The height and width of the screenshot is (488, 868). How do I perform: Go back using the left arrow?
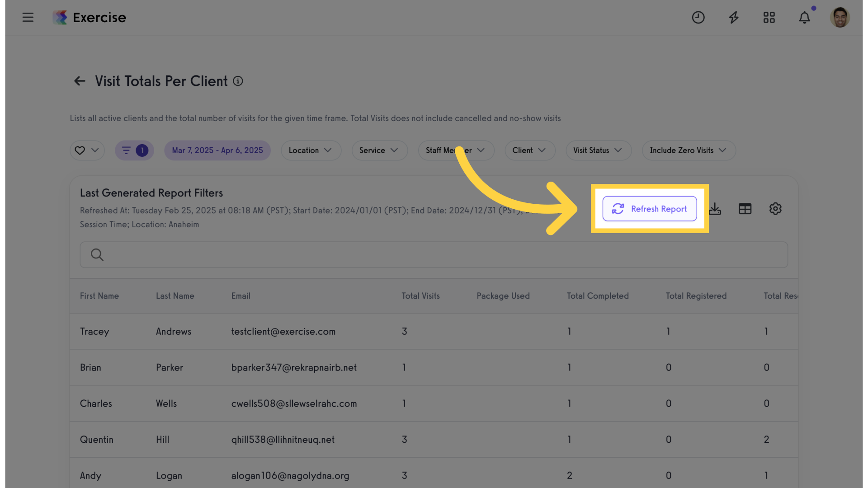coord(79,81)
